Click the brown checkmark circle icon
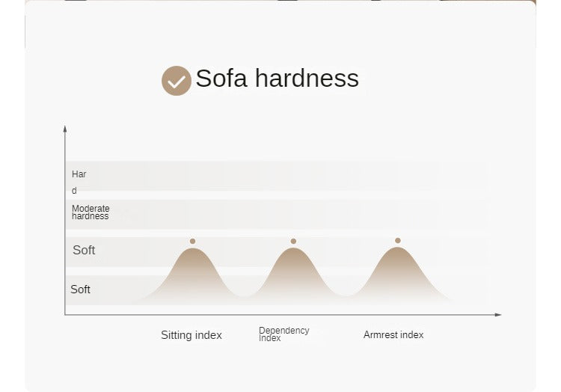This screenshot has width=561, height=392. click(x=177, y=81)
